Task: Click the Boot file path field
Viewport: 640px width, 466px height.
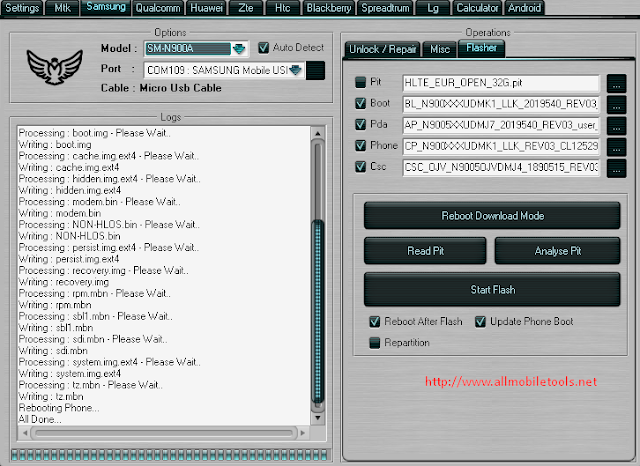Action: pos(501,104)
